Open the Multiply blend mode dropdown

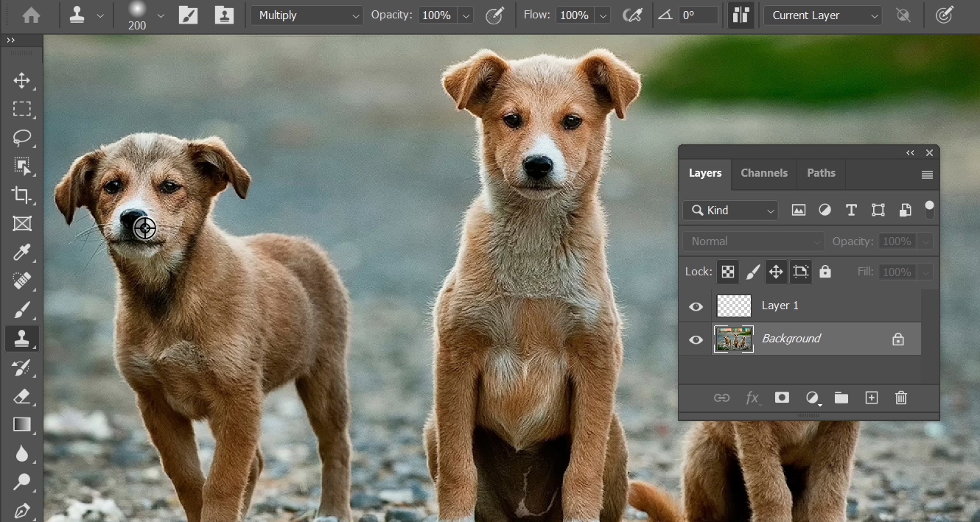306,15
